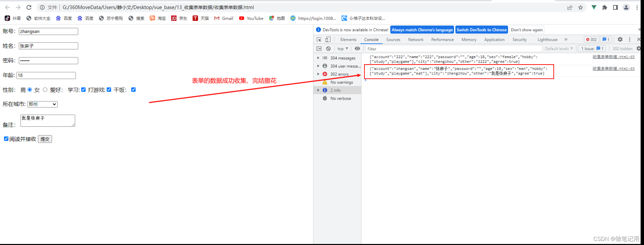This screenshot has width=644, height=245.
Task: Open the 京东 bookmark
Action: [x=179, y=18]
